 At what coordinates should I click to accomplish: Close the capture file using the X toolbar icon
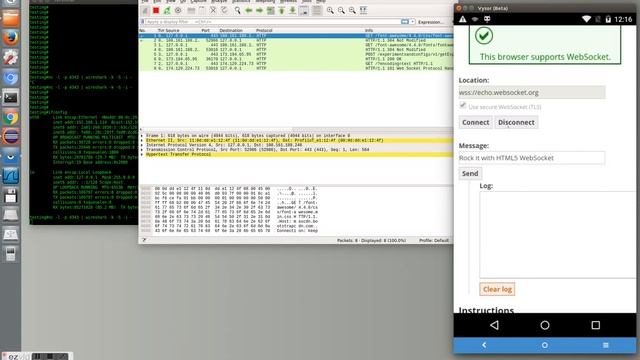point(213,11)
